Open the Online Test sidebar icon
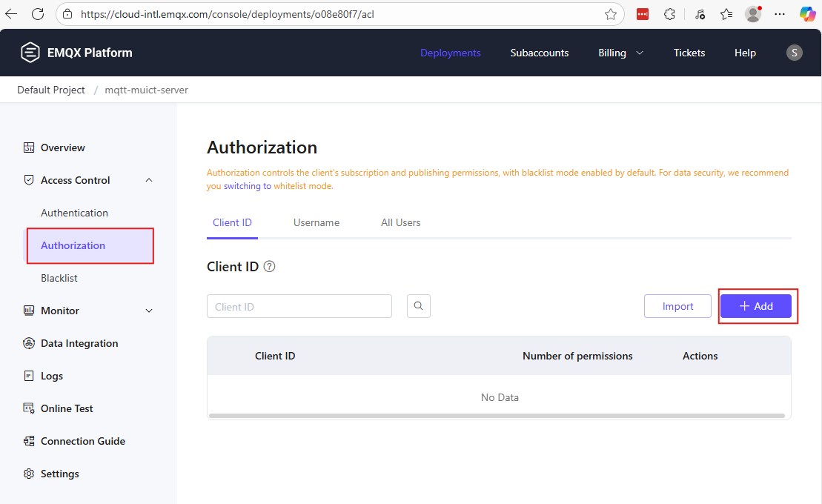The width and height of the screenshot is (822, 504). [29, 408]
